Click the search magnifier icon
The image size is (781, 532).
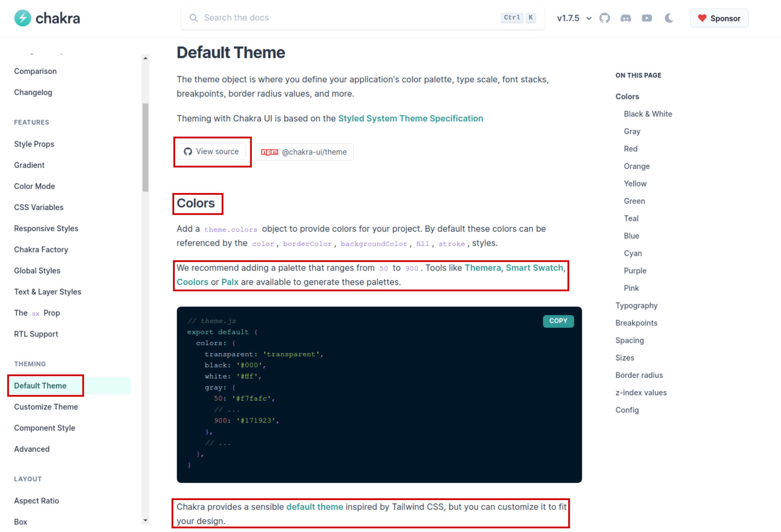[193, 18]
